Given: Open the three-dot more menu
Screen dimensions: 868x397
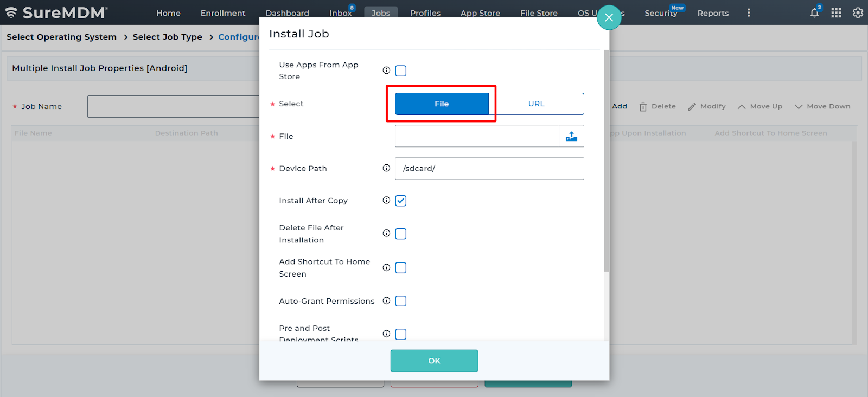Looking at the screenshot, I should (749, 13).
